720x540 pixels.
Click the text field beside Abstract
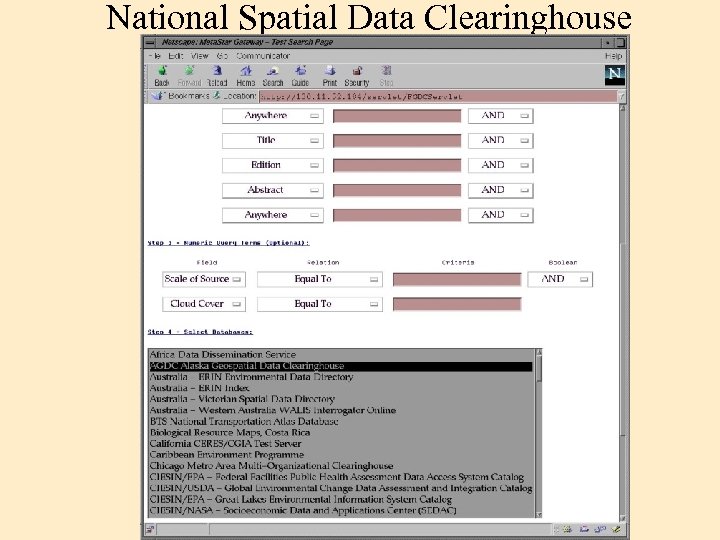397,190
